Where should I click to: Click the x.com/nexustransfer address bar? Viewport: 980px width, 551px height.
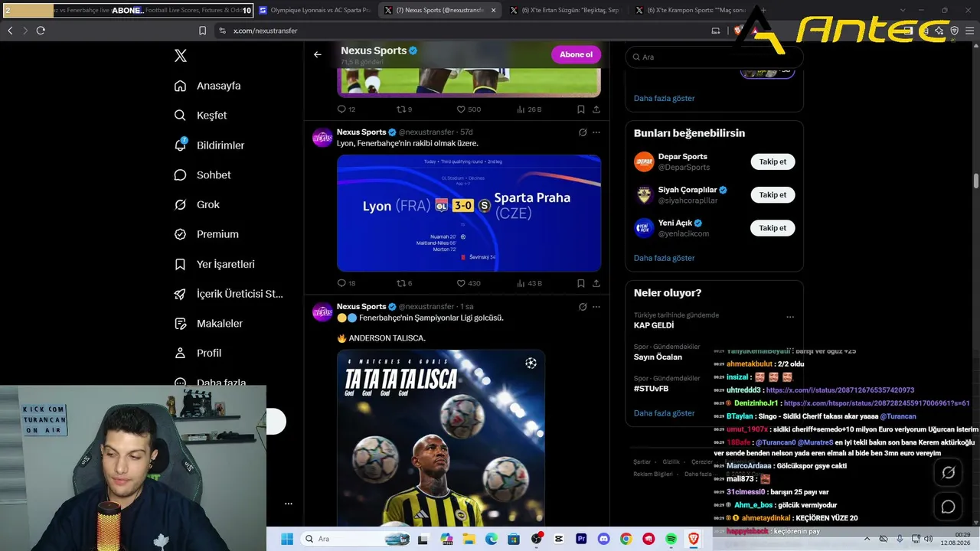pos(265,31)
